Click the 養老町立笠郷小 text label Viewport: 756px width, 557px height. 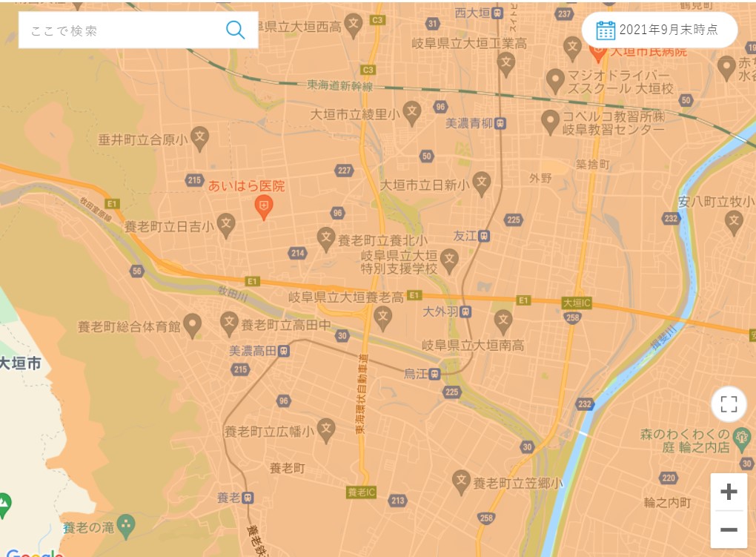(518, 483)
